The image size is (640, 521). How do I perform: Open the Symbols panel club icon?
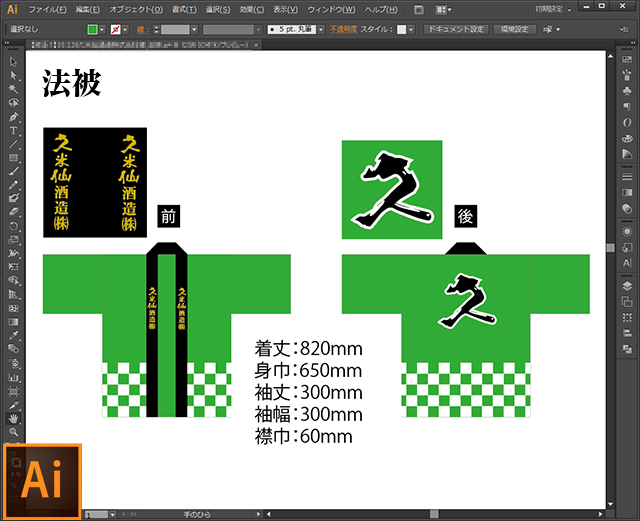627,91
